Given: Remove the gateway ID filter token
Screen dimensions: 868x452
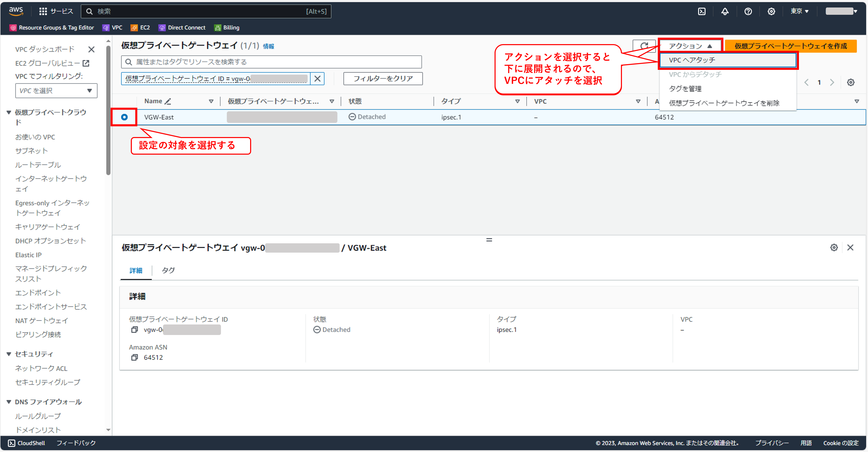Looking at the screenshot, I should (x=317, y=79).
